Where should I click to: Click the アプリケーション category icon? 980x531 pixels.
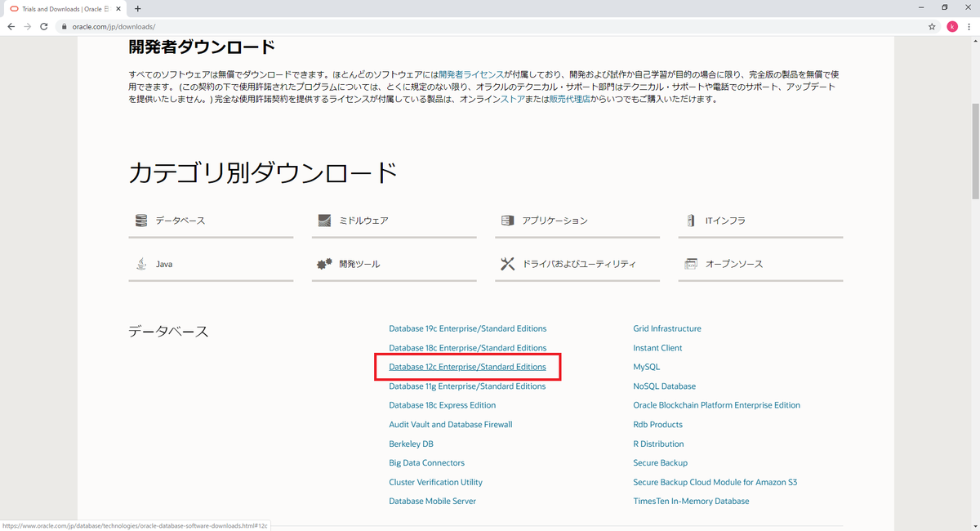(507, 221)
